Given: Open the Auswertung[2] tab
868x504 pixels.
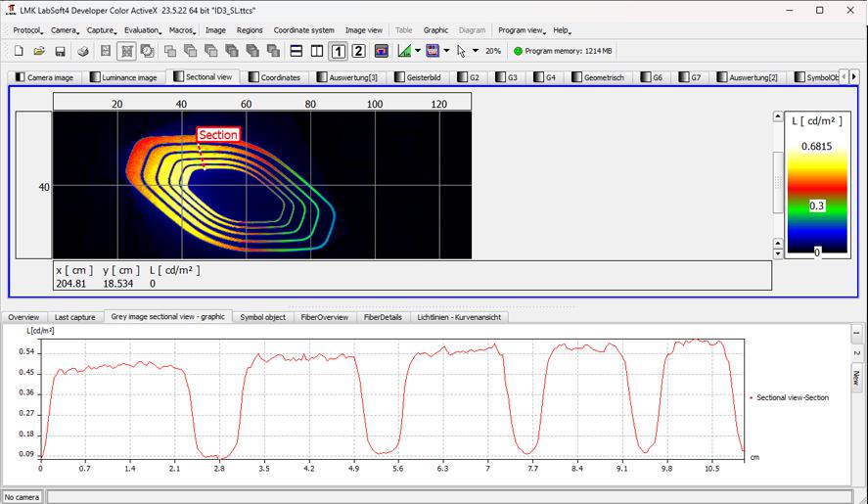Looking at the screenshot, I should [748, 77].
